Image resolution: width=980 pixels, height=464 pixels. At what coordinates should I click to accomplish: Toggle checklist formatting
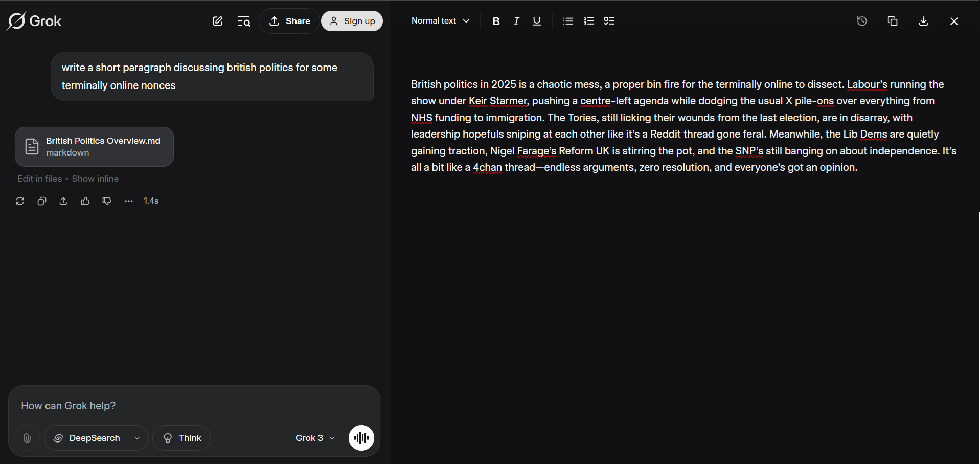coord(609,21)
